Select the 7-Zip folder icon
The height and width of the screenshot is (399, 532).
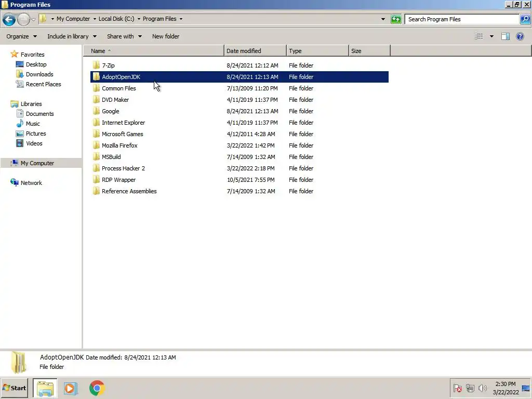(96, 65)
